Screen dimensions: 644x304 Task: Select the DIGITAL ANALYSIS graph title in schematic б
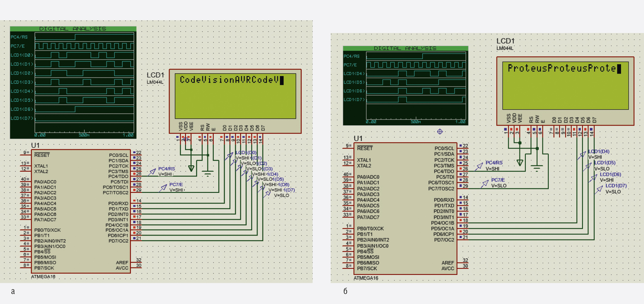pyautogui.click(x=405, y=48)
